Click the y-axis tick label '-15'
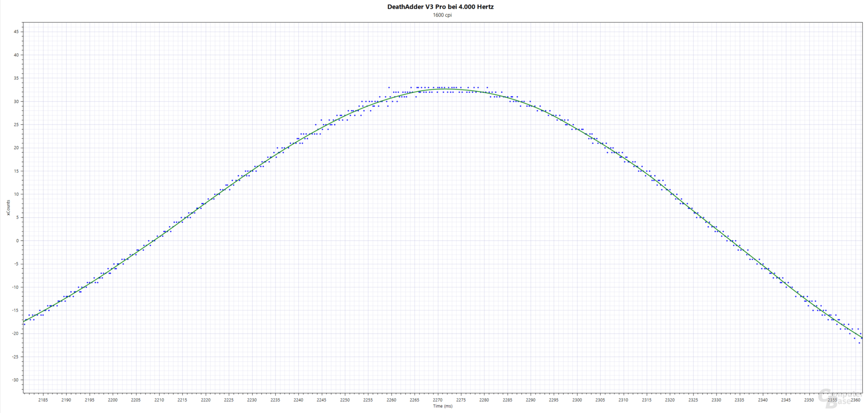This screenshot has width=868, height=413. [x=16, y=310]
